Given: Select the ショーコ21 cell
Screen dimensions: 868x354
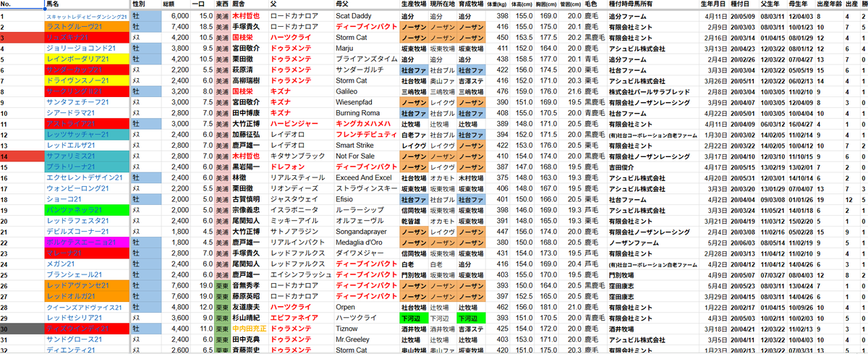Looking at the screenshot, I should [x=88, y=199].
